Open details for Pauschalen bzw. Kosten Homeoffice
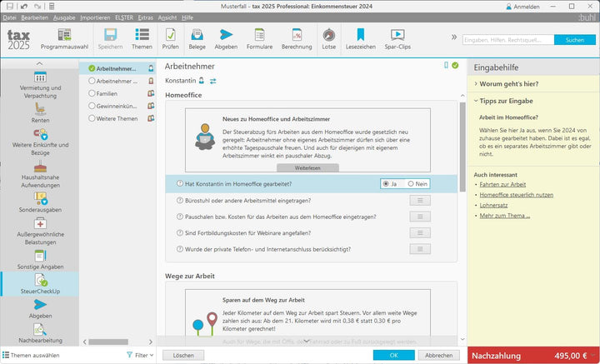Screen dimensions: 600x364 click(420, 217)
